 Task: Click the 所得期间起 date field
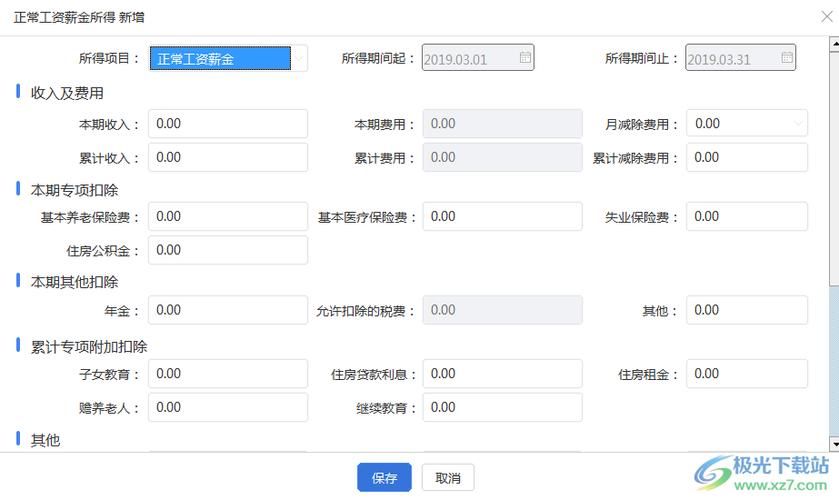point(478,58)
